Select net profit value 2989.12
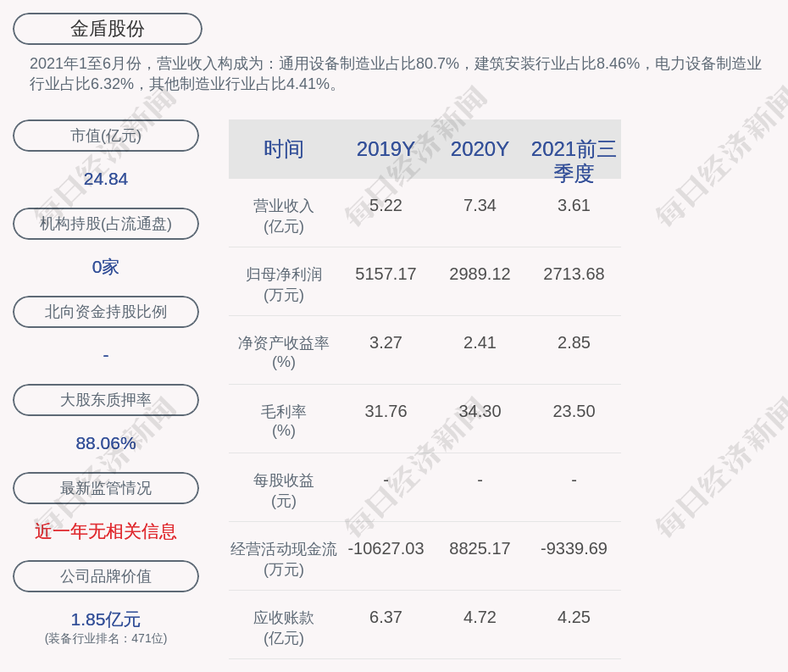This screenshot has height=672, width=788. pos(480,274)
